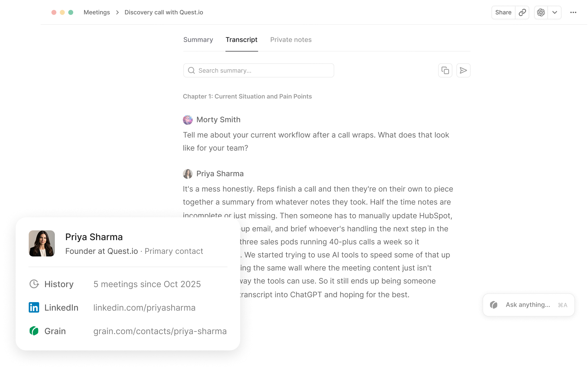588x370 pixels.
Task: Click the Ask anything input box
Action: (529, 305)
